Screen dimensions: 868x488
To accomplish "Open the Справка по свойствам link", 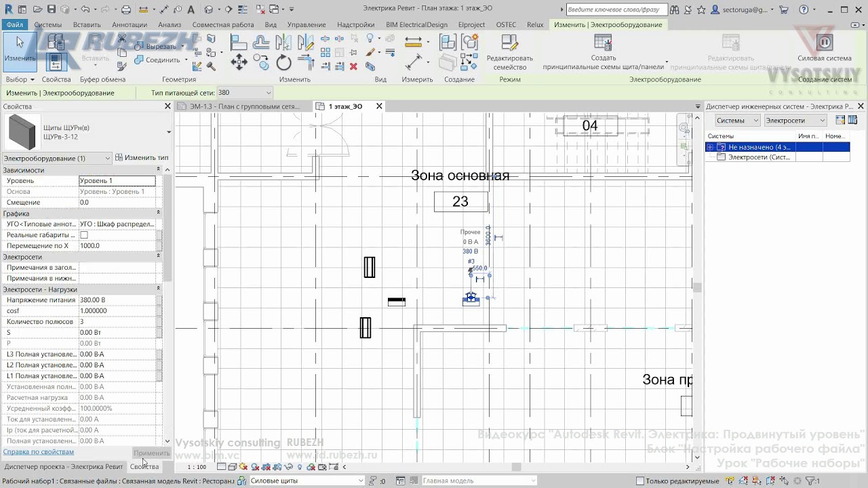I will point(39,452).
